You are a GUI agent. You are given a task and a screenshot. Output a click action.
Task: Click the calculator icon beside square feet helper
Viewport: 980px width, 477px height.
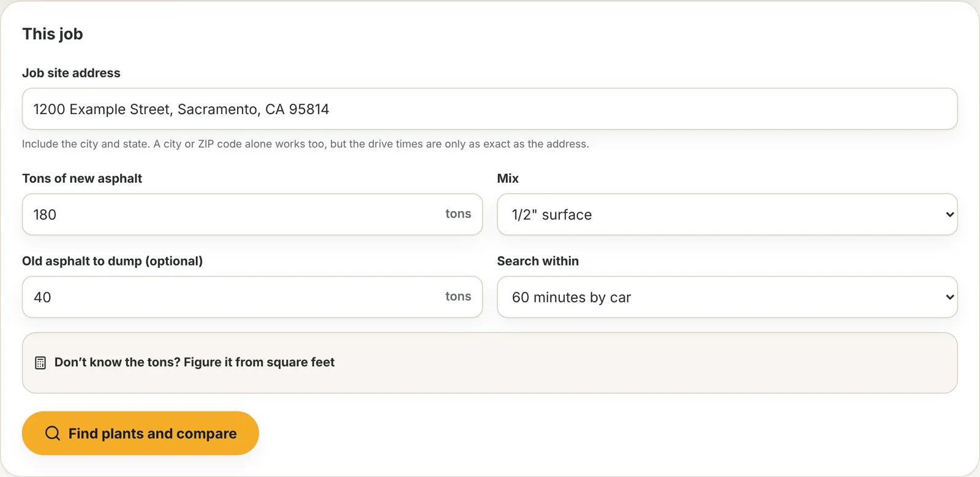click(x=40, y=363)
